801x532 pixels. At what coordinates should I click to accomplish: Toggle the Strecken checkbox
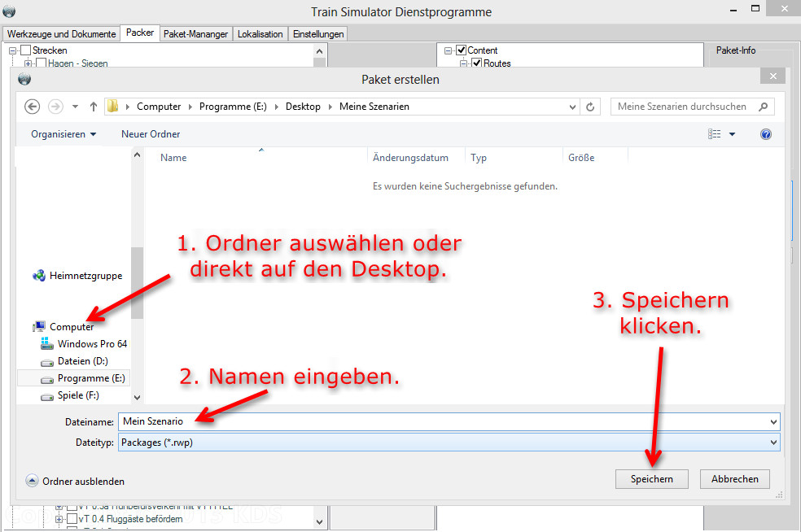(x=26, y=50)
